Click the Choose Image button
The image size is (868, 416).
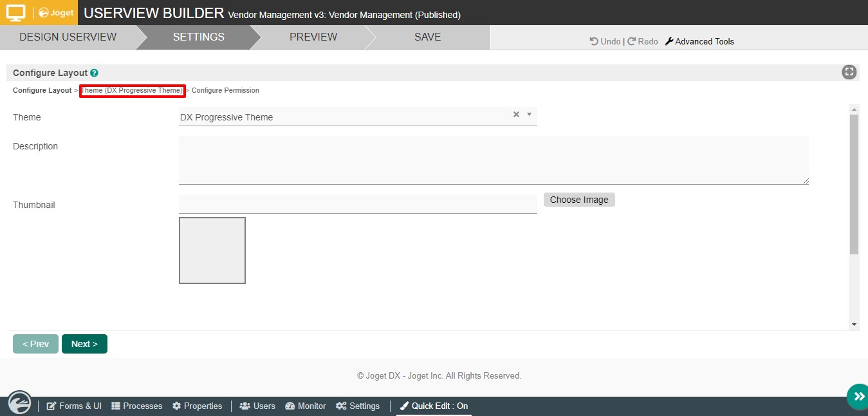click(579, 200)
